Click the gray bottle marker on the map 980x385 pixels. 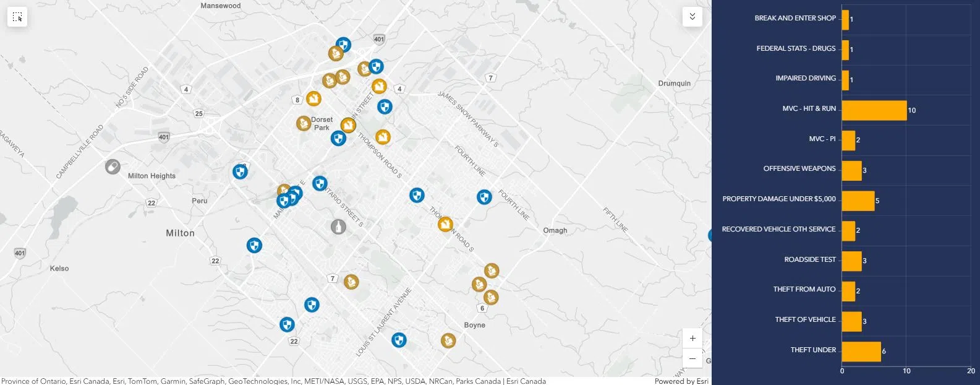(338, 227)
